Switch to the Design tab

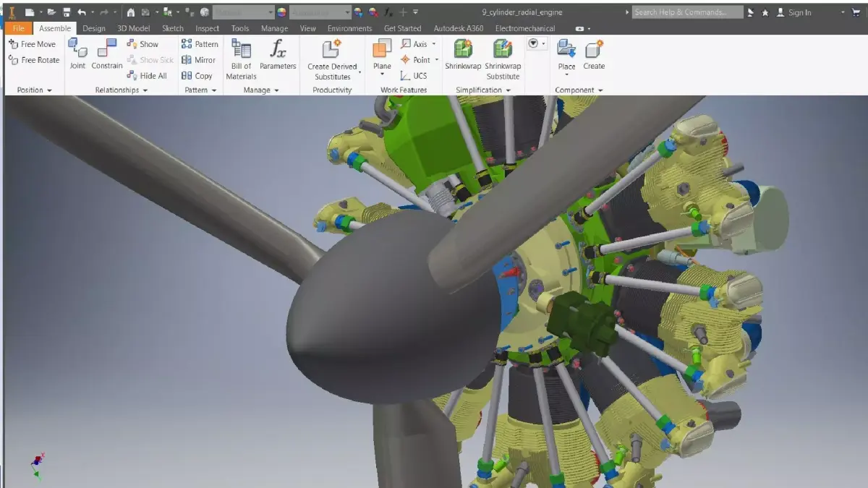94,28
